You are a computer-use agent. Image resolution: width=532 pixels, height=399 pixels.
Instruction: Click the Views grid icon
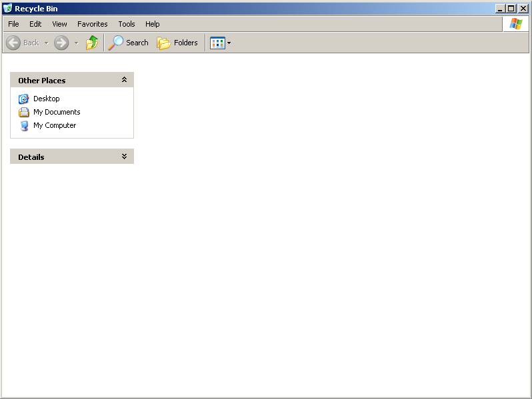point(217,43)
